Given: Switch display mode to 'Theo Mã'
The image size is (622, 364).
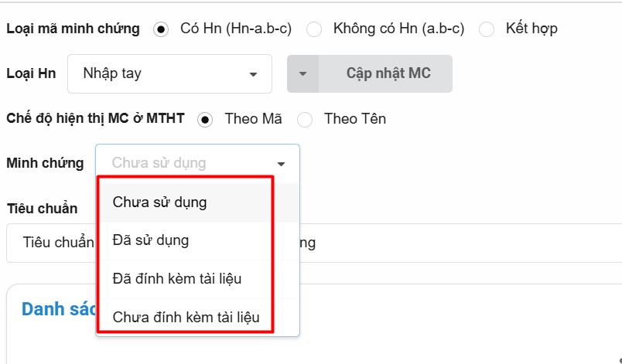Looking at the screenshot, I should [205, 120].
